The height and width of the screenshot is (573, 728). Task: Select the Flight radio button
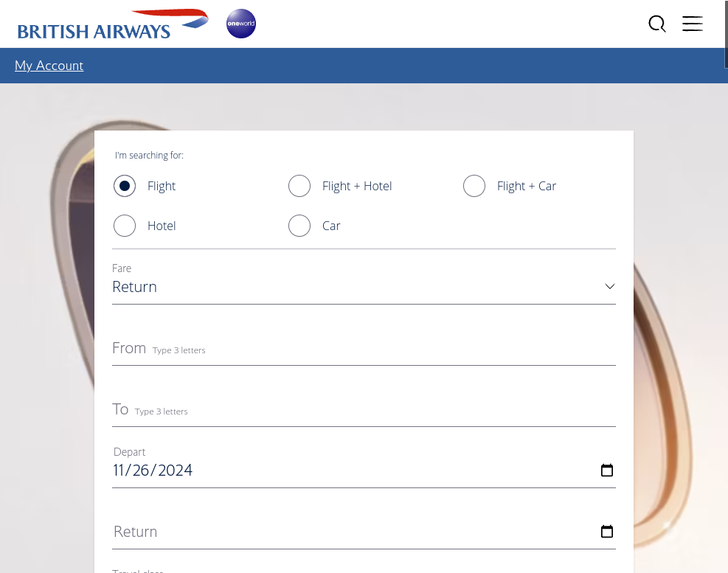[125, 186]
